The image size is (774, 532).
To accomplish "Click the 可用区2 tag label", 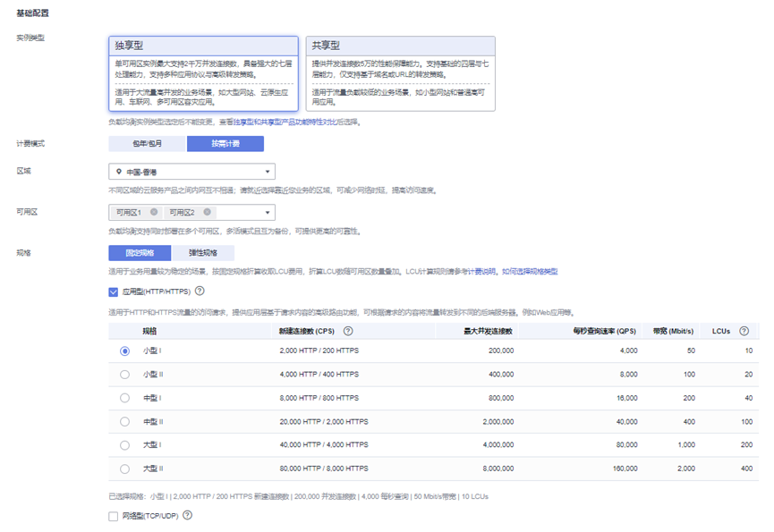I will point(182,213).
